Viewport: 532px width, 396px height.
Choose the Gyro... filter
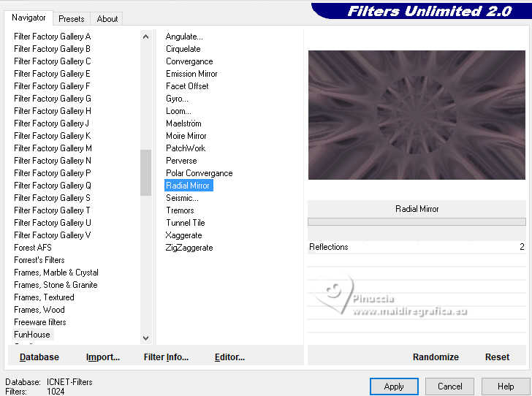click(177, 99)
